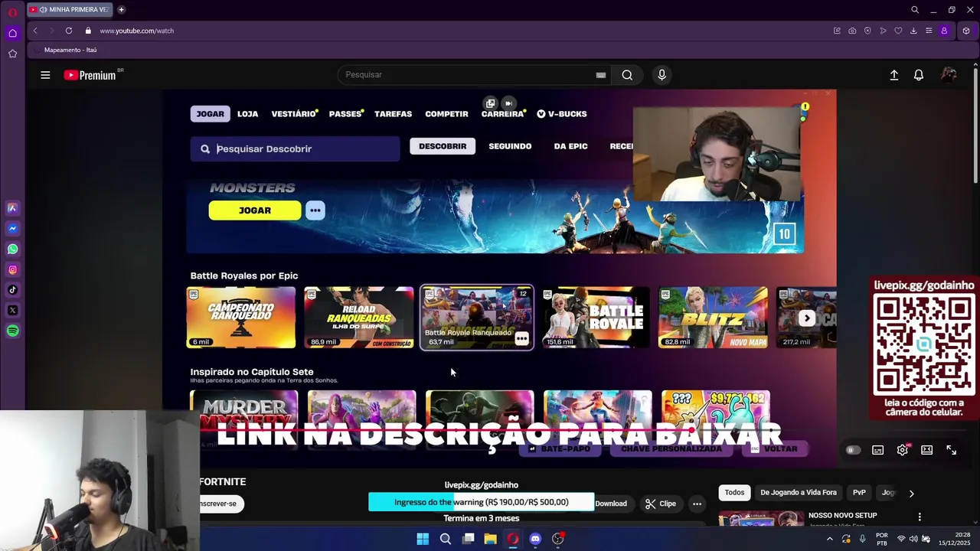Open Opera bookmarks star in sidebar

[x=12, y=54]
